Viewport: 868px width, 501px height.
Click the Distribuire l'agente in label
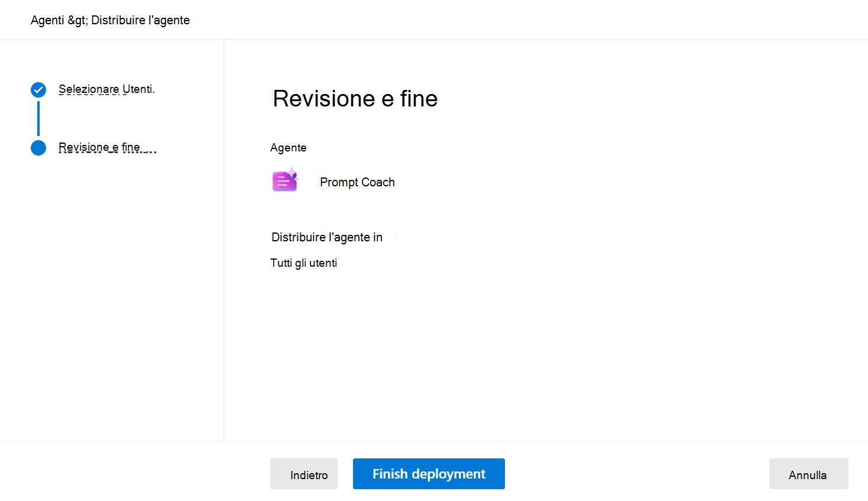tap(327, 237)
